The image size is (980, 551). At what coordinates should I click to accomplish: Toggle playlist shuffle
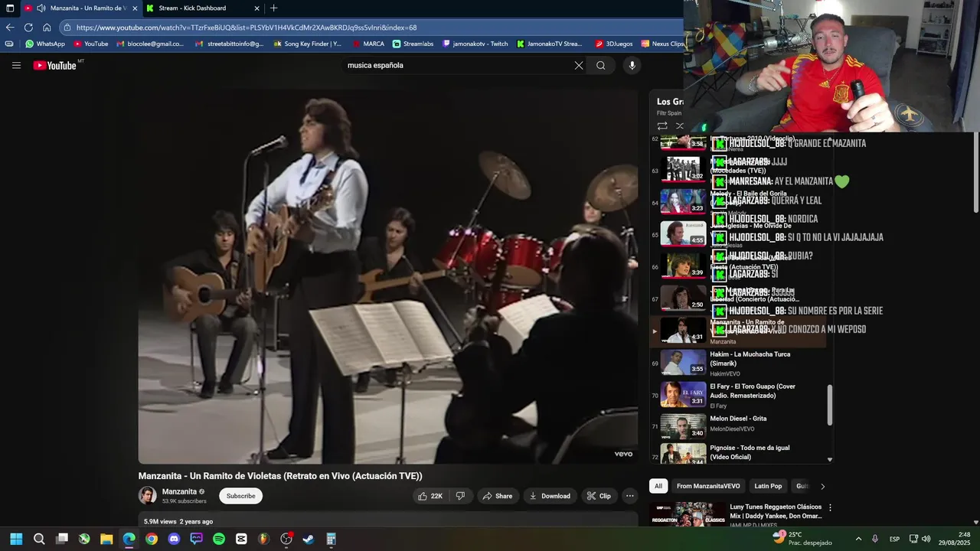pyautogui.click(x=680, y=126)
